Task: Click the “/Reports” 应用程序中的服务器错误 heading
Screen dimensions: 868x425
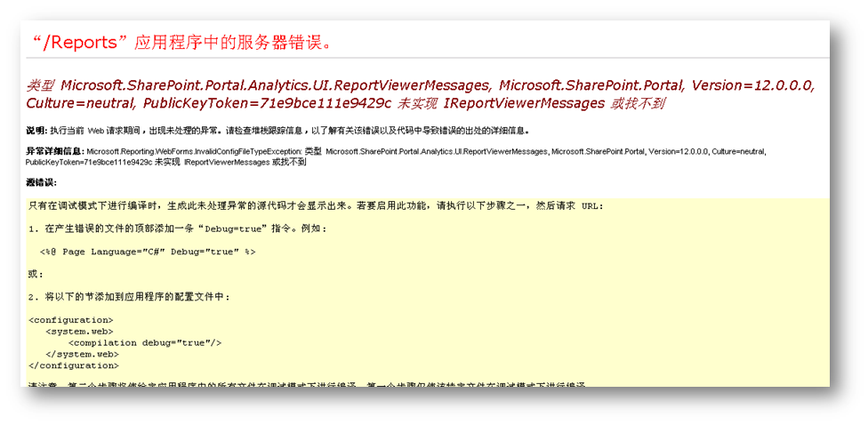Action: [x=181, y=44]
